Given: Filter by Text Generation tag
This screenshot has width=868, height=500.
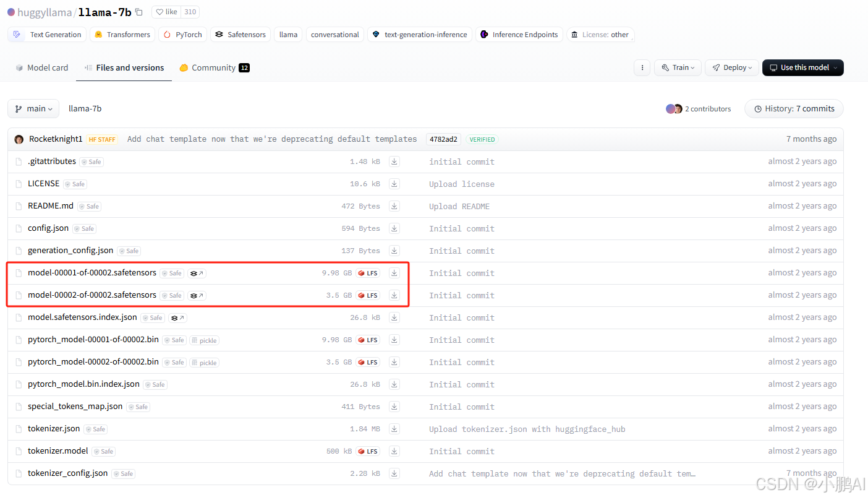Looking at the screenshot, I should [47, 35].
